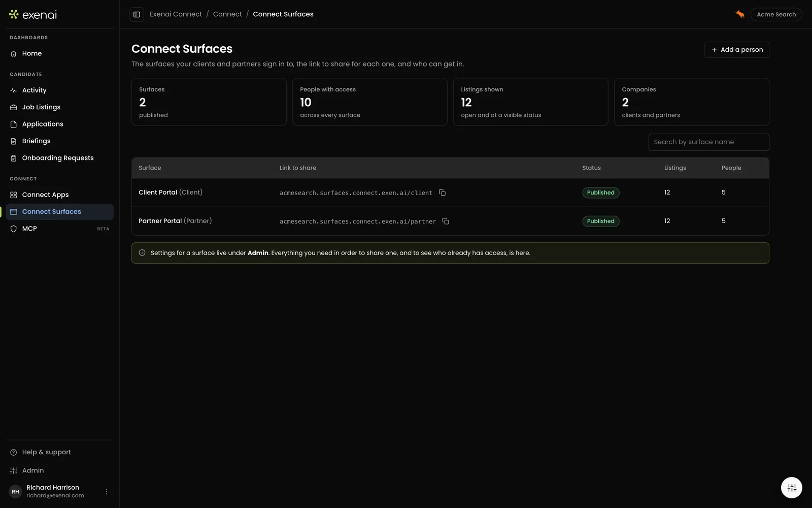Click the Link to share column header
Image resolution: width=812 pixels, height=508 pixels.
(x=298, y=168)
